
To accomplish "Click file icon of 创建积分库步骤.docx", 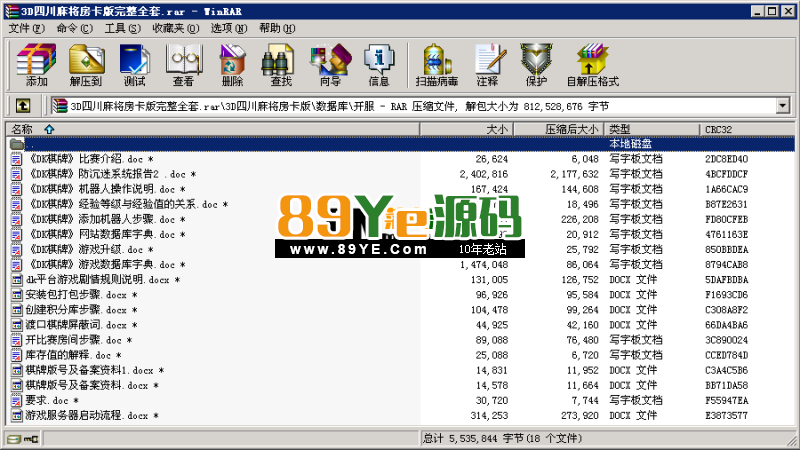I will click(x=17, y=310).
